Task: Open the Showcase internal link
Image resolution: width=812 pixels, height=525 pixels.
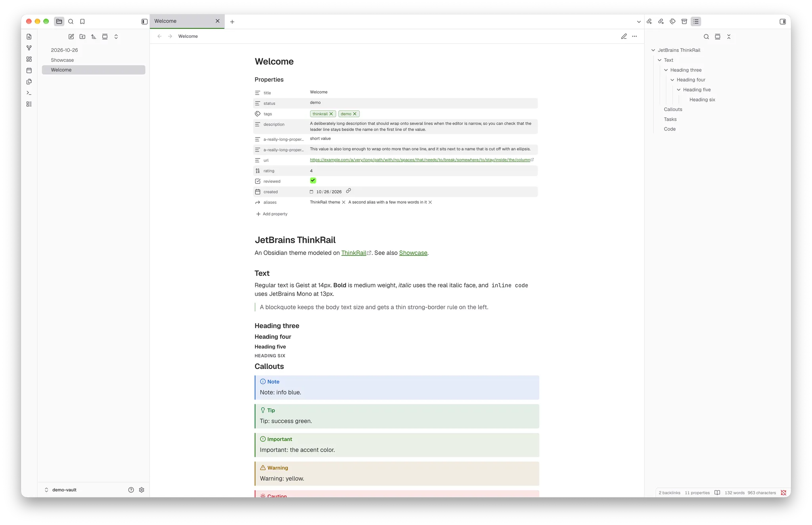Action: point(413,253)
